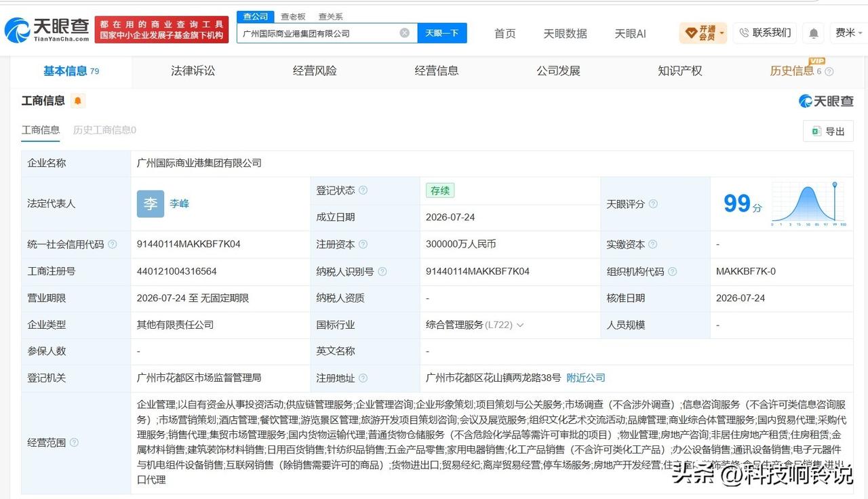
Task: Click the 存续 status badge
Action: click(x=440, y=191)
